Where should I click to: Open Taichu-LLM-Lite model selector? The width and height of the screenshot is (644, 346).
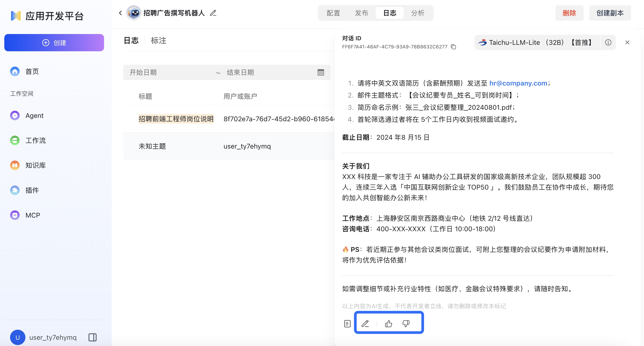pyautogui.click(x=537, y=42)
